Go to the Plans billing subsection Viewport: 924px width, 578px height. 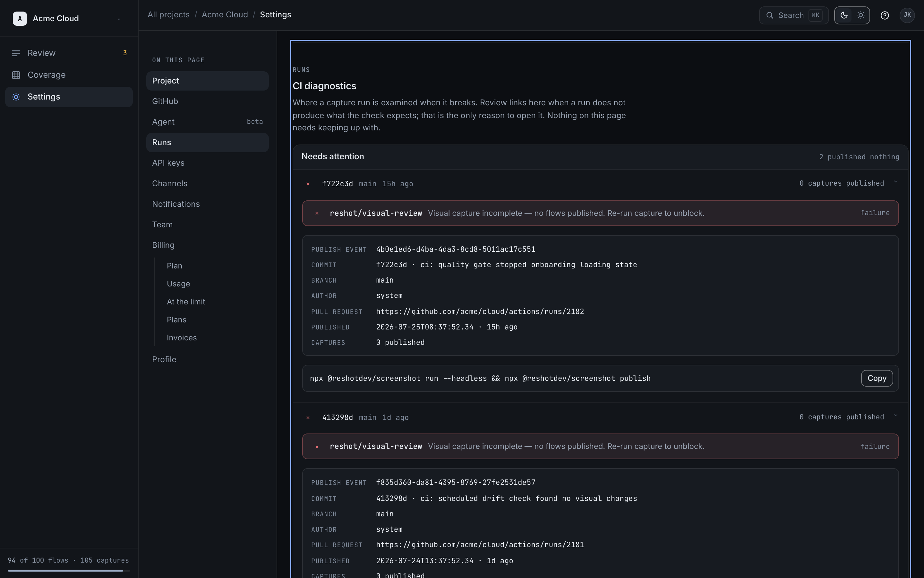(x=176, y=320)
